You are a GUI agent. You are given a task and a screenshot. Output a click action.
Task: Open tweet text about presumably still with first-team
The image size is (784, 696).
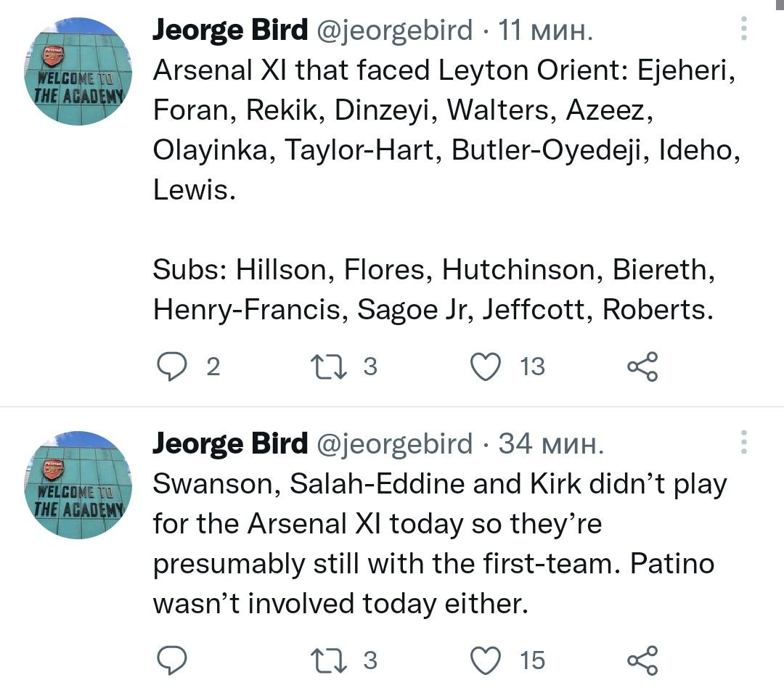coord(433,564)
